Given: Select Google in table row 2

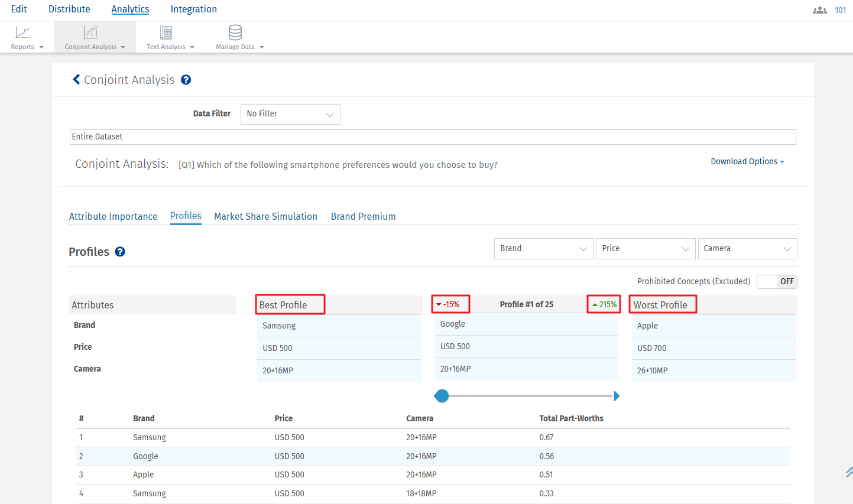Looking at the screenshot, I should tap(145, 456).
